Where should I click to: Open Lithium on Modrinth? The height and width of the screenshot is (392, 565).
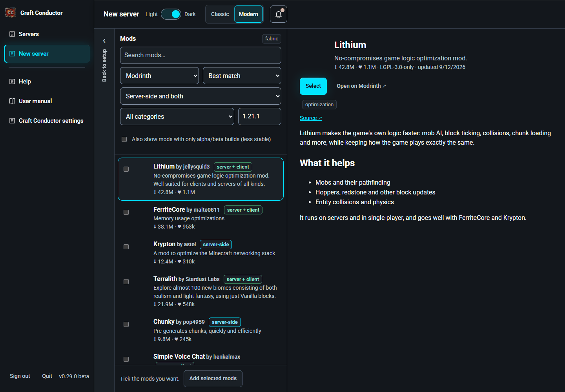tap(361, 86)
